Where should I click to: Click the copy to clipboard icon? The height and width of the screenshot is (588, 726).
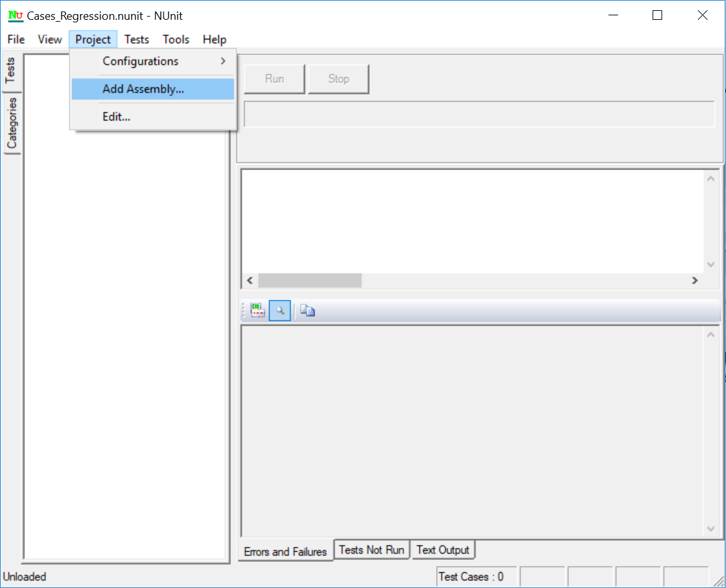[x=308, y=311]
